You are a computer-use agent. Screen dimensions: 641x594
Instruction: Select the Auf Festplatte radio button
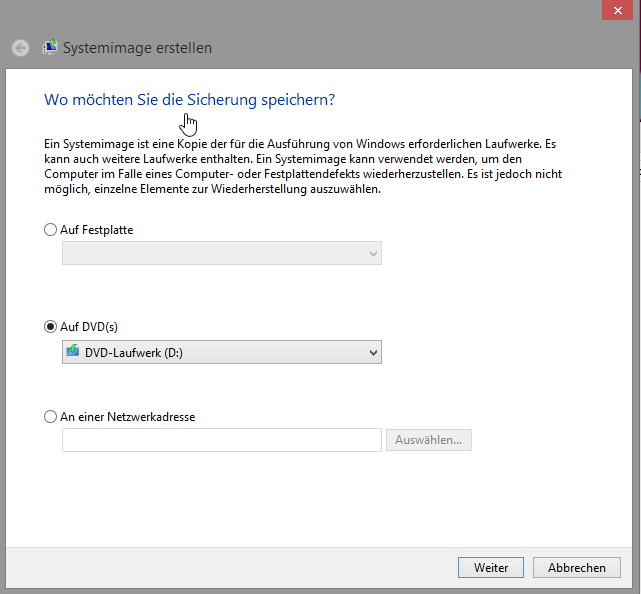tap(50, 229)
